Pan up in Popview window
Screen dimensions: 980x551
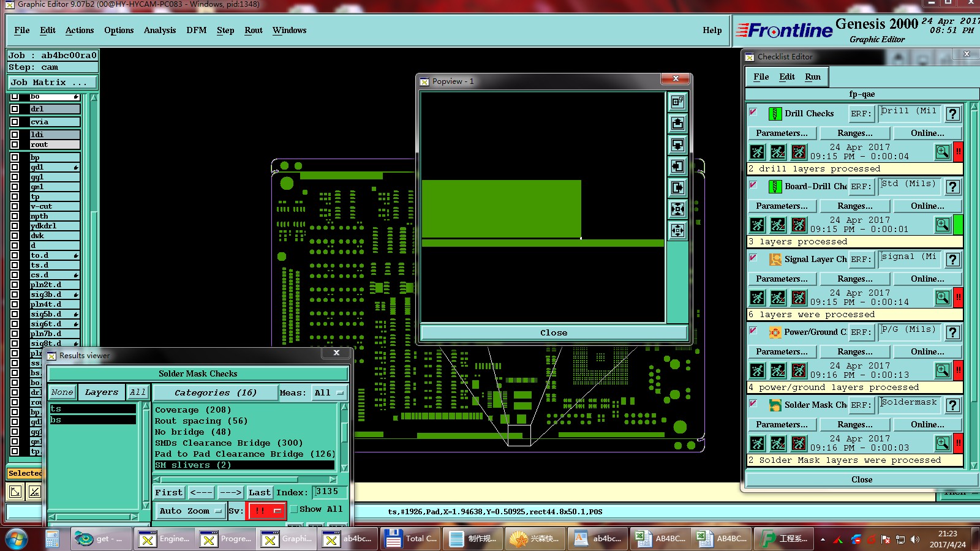tap(677, 124)
